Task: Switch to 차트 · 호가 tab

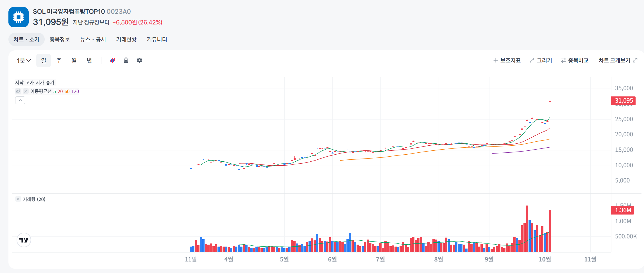Action: [26, 39]
